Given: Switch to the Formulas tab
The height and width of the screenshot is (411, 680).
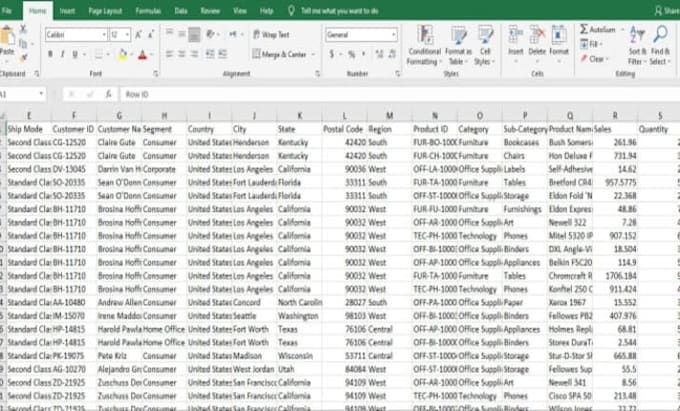Looking at the screenshot, I should [x=148, y=11].
